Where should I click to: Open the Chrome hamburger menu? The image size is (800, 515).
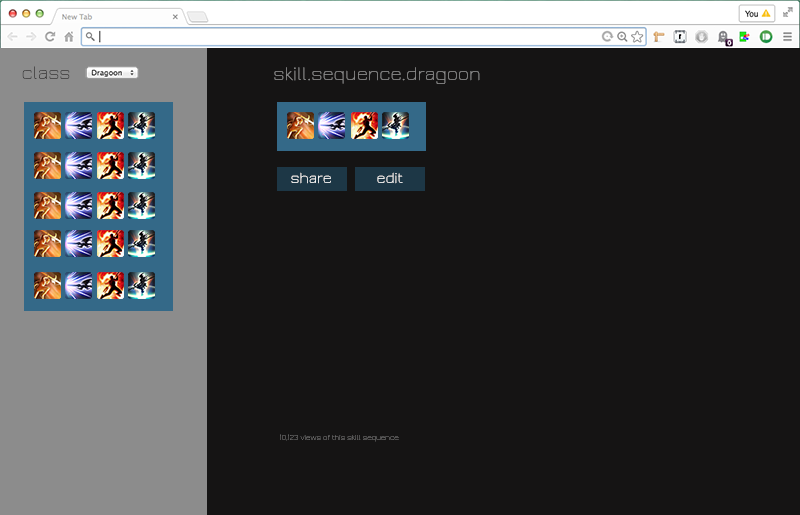(x=787, y=37)
